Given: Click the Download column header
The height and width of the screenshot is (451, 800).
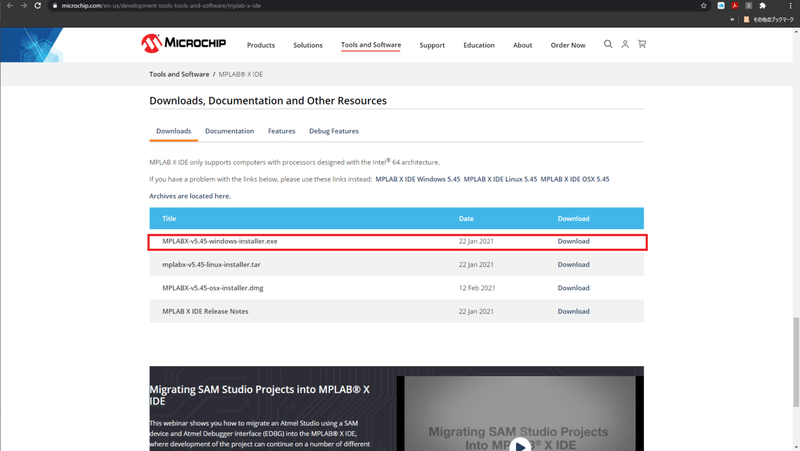Looking at the screenshot, I should click(x=573, y=218).
